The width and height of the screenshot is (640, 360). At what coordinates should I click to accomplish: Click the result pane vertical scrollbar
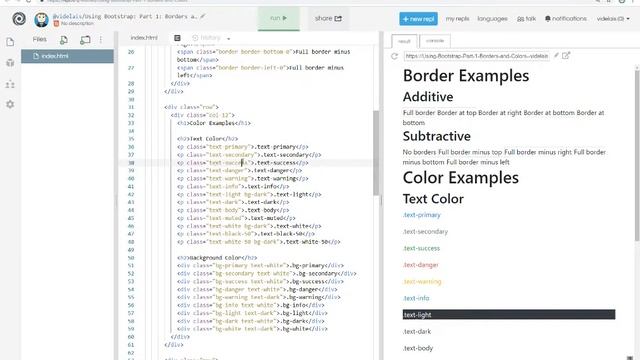coord(637,155)
